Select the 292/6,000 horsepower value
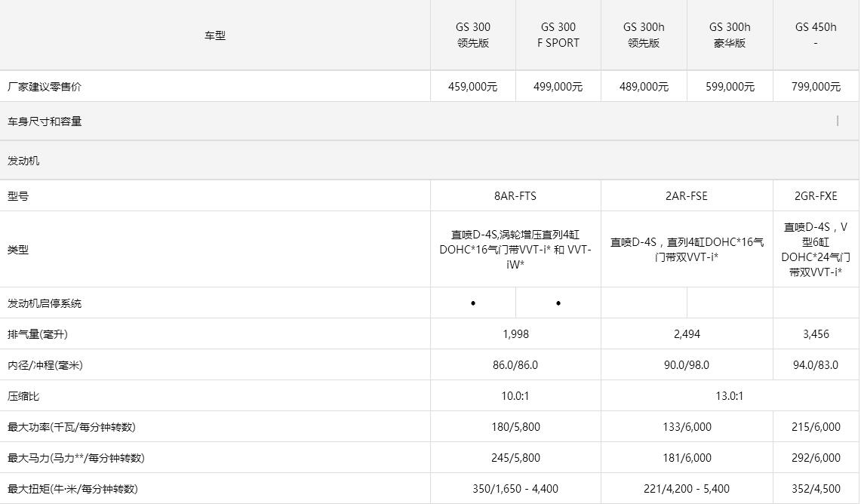 point(816,458)
